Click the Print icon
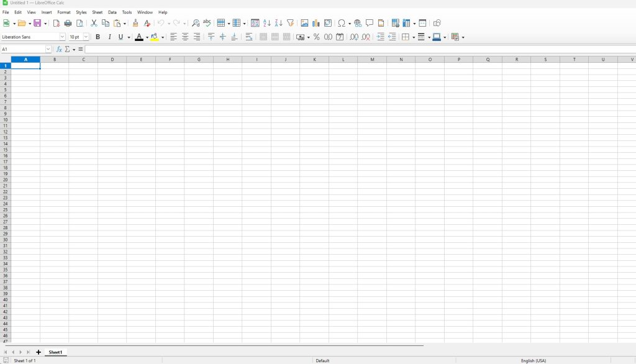 click(x=68, y=23)
